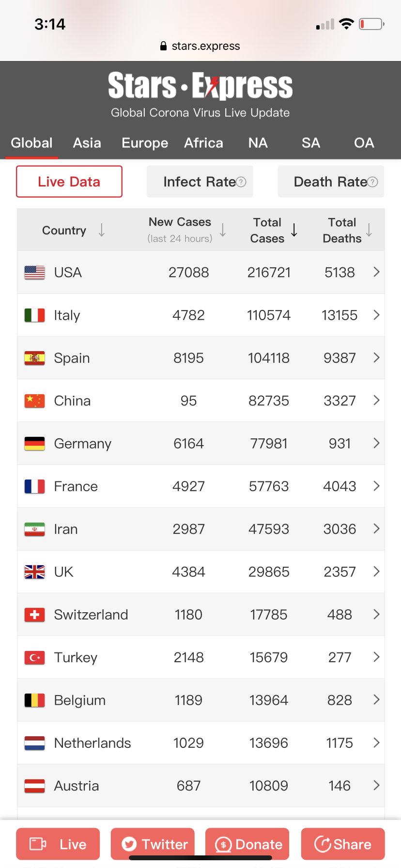The image size is (401, 868).
Task: Tap the Share arrow icon button
Action: pyautogui.click(x=342, y=844)
